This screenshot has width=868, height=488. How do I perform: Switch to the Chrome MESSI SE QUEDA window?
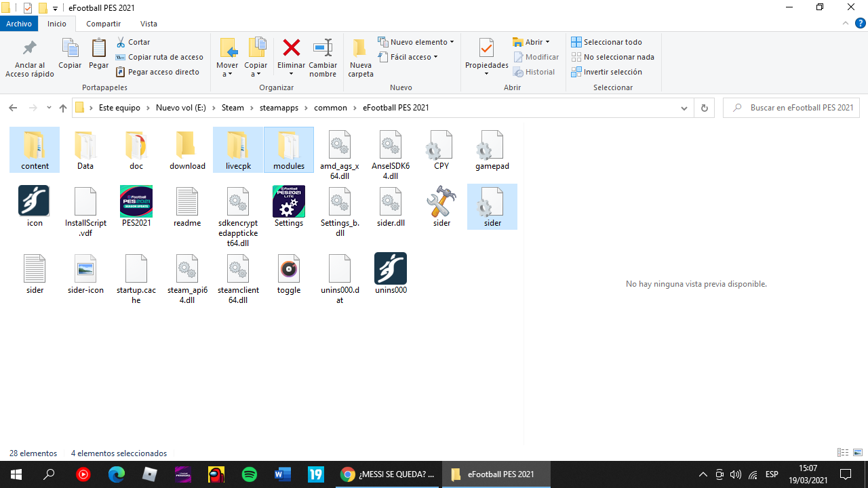tap(388, 474)
